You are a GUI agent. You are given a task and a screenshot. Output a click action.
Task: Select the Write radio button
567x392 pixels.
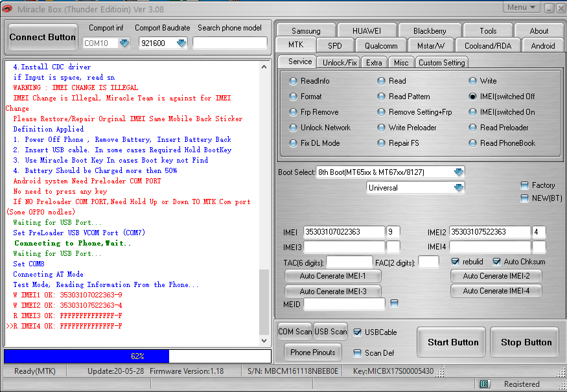472,81
